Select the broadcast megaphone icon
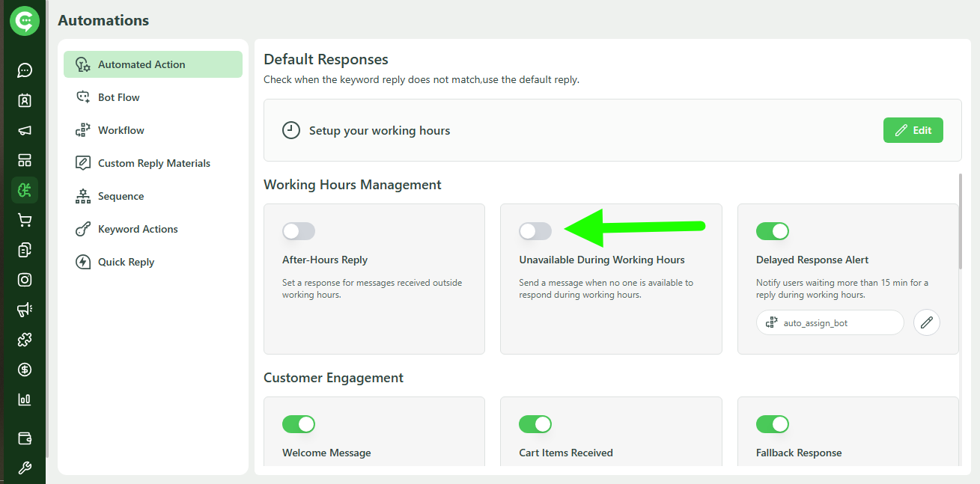The image size is (980, 484). [x=24, y=130]
